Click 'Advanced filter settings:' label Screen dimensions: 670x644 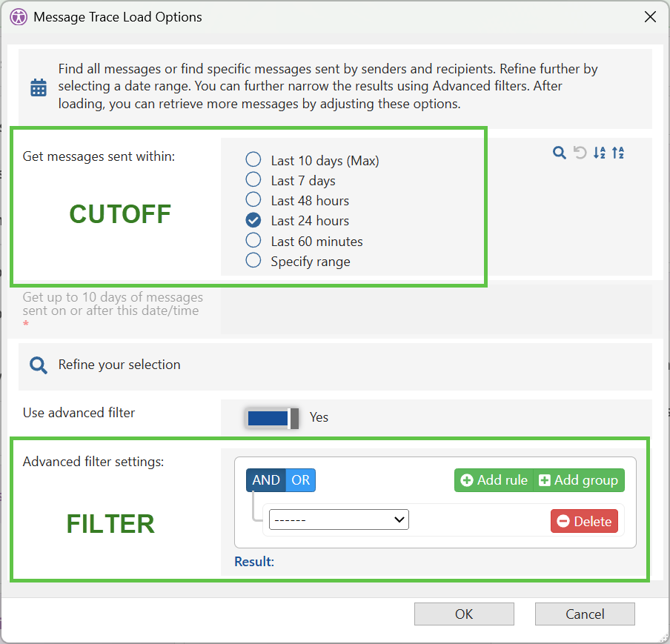coord(93,462)
